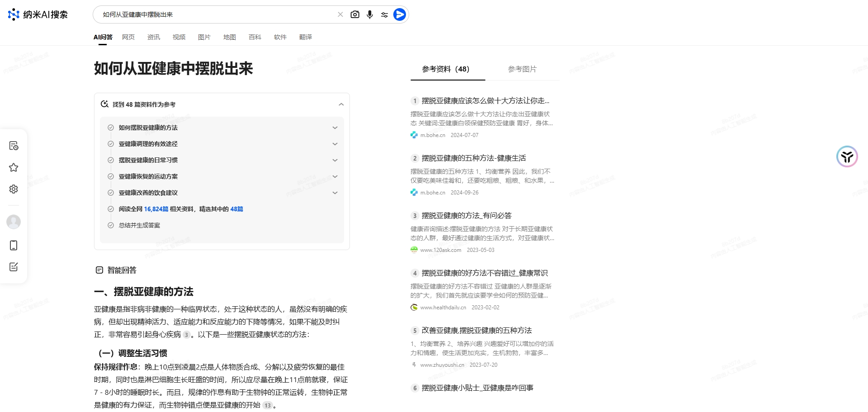Open settings via the gear icon

click(14, 189)
